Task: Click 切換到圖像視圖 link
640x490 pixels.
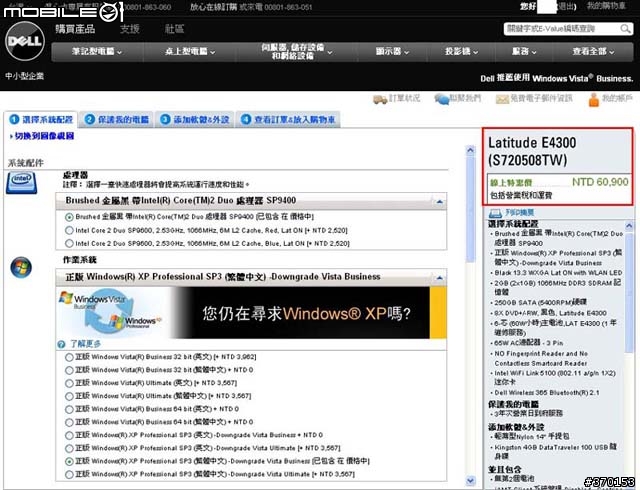Action: tap(42, 136)
